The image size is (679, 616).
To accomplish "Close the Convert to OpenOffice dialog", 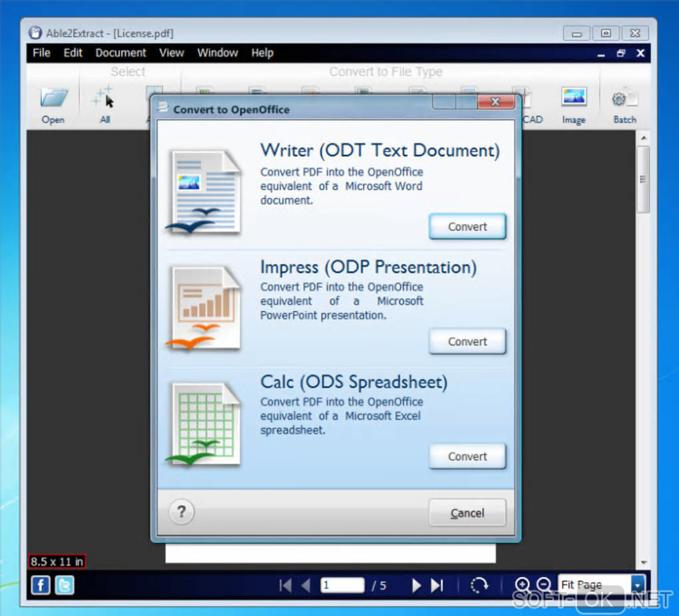I will 496,102.
